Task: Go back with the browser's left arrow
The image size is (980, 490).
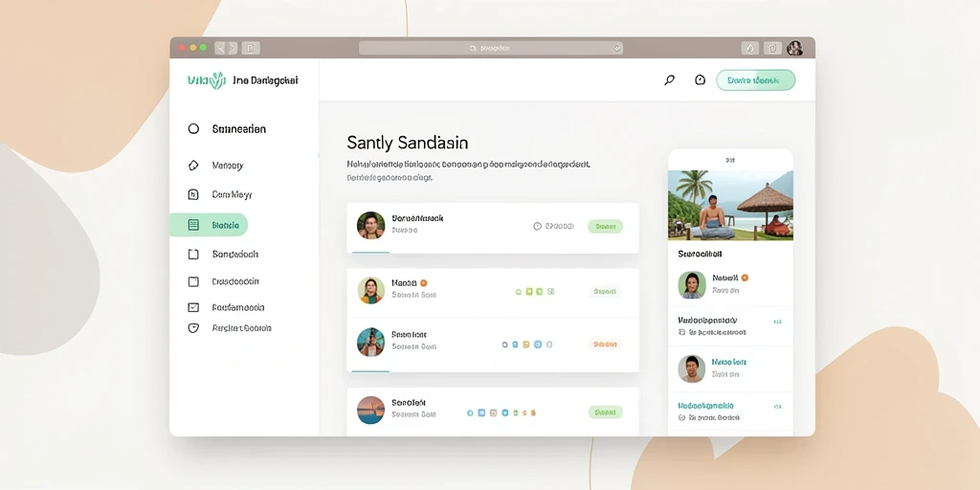Action: tap(220, 48)
